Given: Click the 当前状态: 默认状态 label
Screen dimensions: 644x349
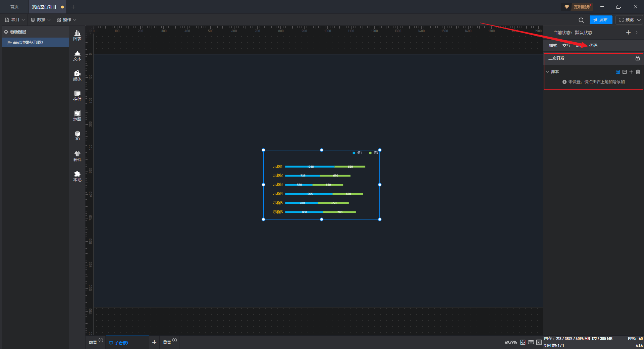Looking at the screenshot, I should tap(573, 33).
